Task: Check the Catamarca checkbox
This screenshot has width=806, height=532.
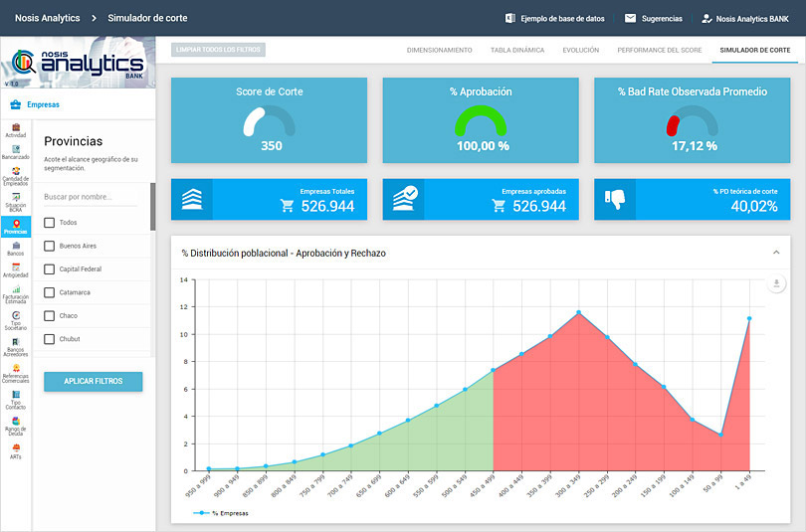Action: click(50, 292)
